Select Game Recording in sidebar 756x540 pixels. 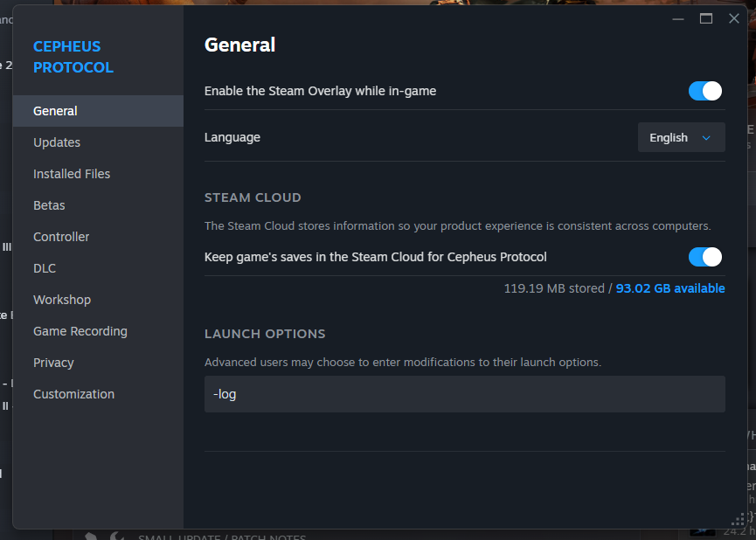click(80, 331)
